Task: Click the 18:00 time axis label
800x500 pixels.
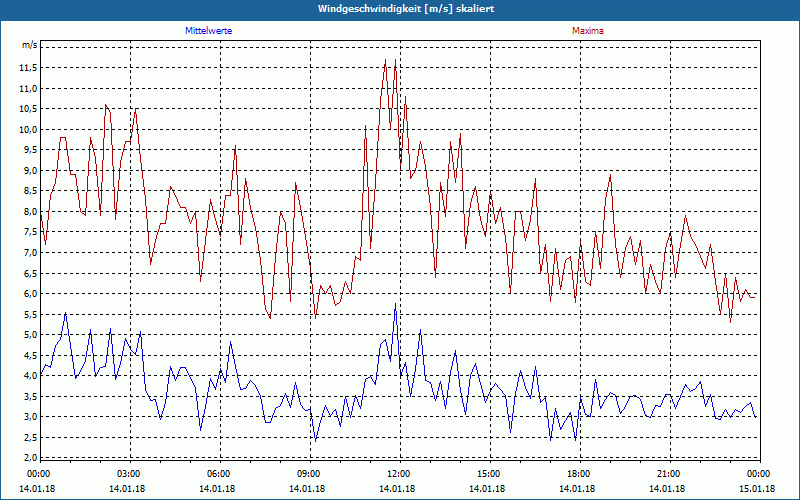Action: [580, 474]
